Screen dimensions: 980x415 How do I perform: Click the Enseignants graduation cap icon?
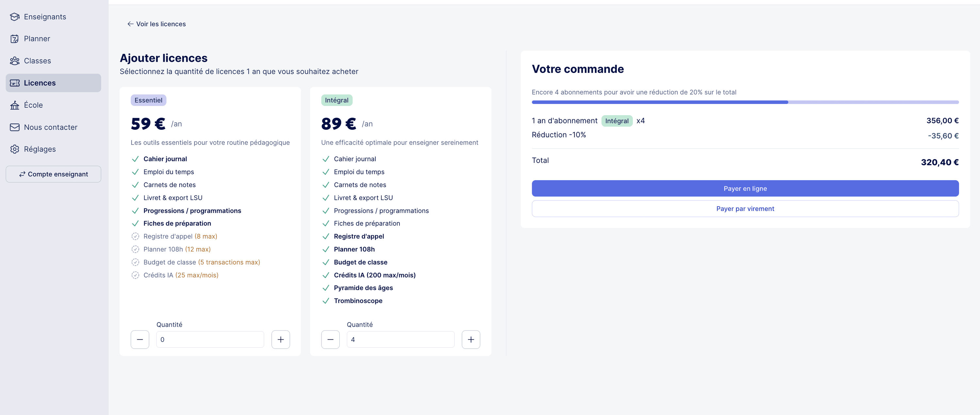click(x=14, y=17)
